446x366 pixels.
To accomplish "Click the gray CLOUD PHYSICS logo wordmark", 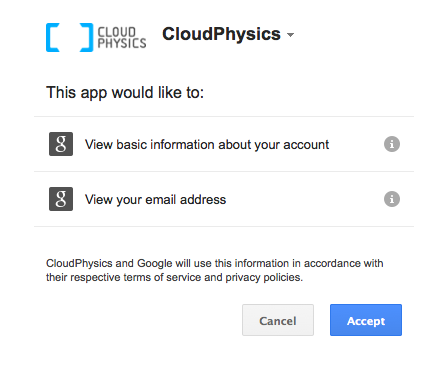I will coord(122,38).
